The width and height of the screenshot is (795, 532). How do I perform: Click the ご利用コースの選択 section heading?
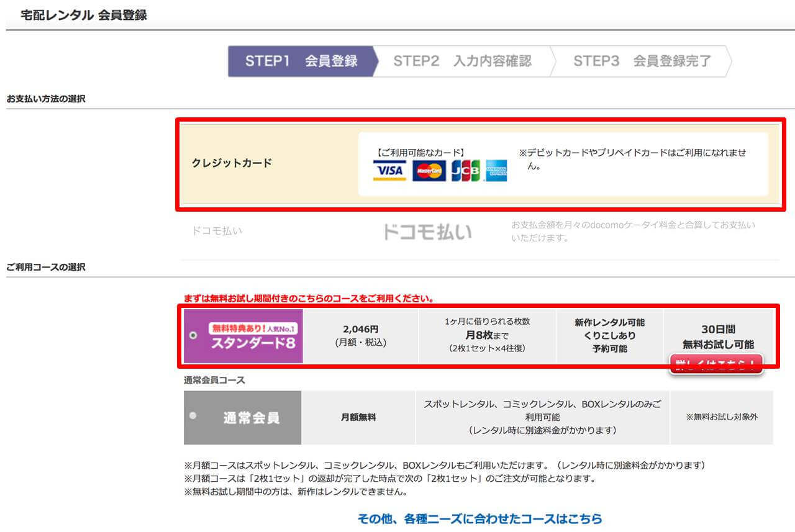pos(46,268)
